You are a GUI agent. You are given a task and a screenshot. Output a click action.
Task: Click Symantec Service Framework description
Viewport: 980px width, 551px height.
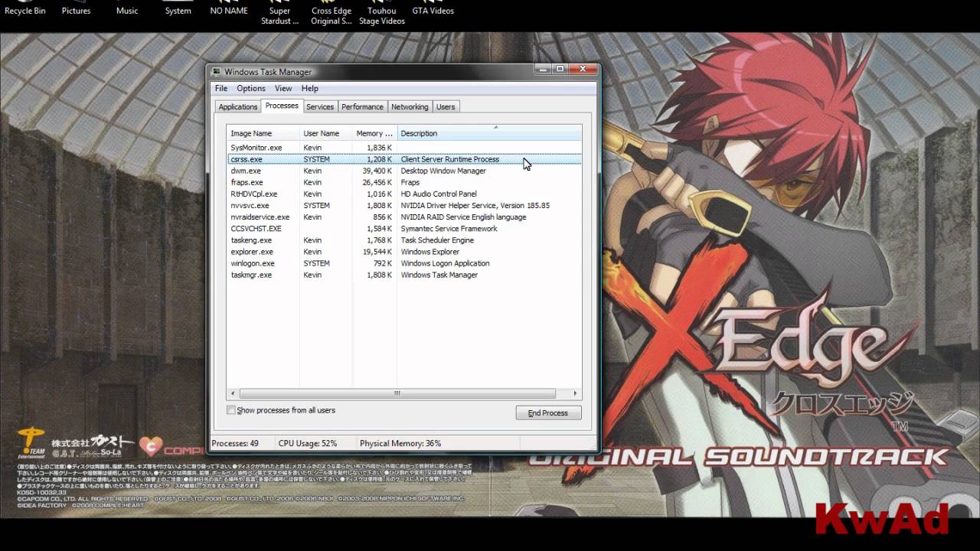[449, 228]
